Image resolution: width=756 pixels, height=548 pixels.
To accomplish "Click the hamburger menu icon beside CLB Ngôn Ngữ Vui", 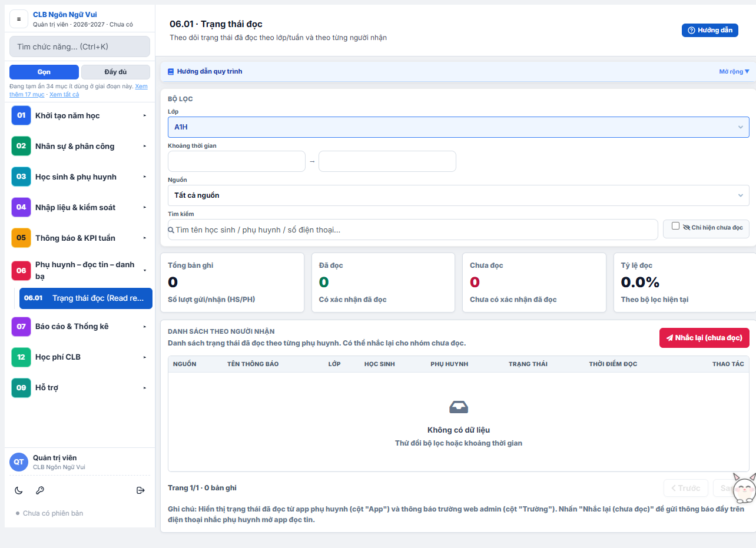I will 19,19.
